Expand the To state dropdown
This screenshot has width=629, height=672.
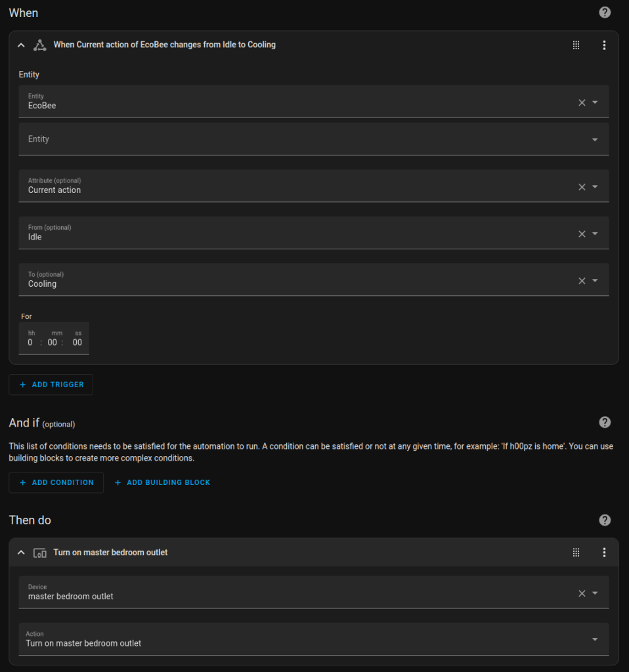(595, 281)
